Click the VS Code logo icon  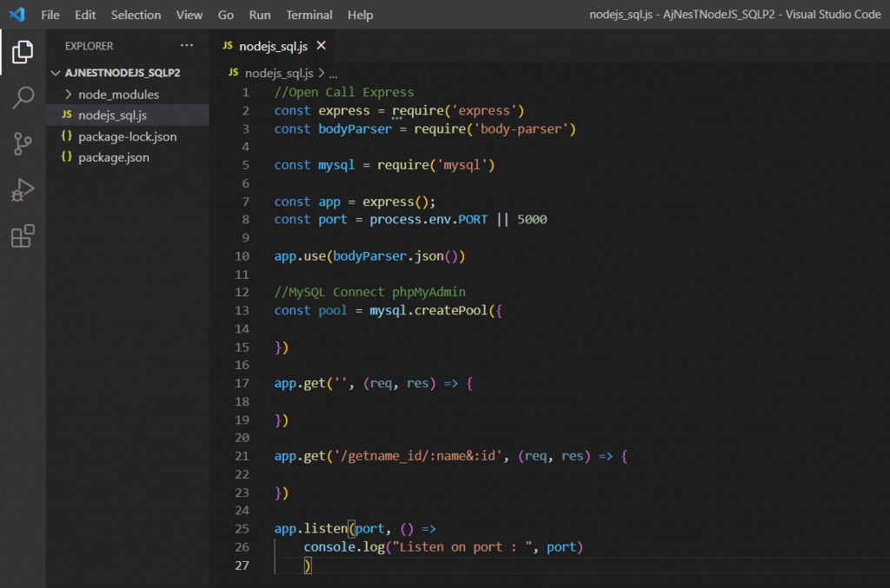[x=17, y=15]
